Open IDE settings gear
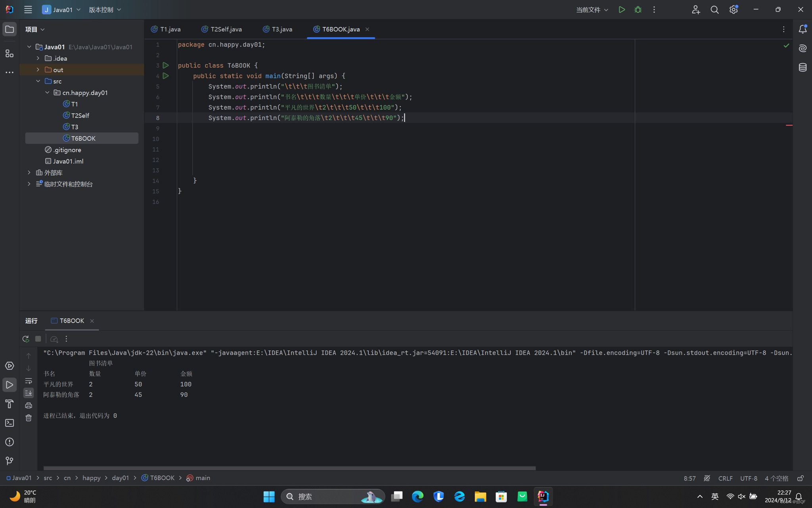The image size is (812, 508). point(733,10)
